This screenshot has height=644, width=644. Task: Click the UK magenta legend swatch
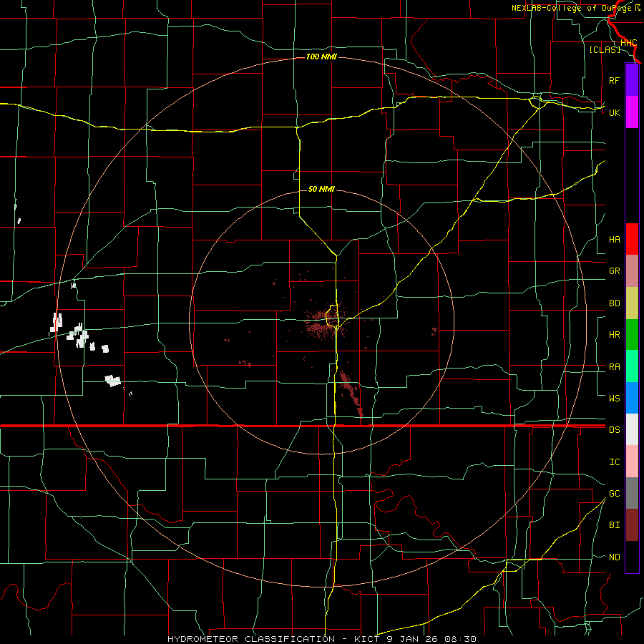click(x=632, y=112)
